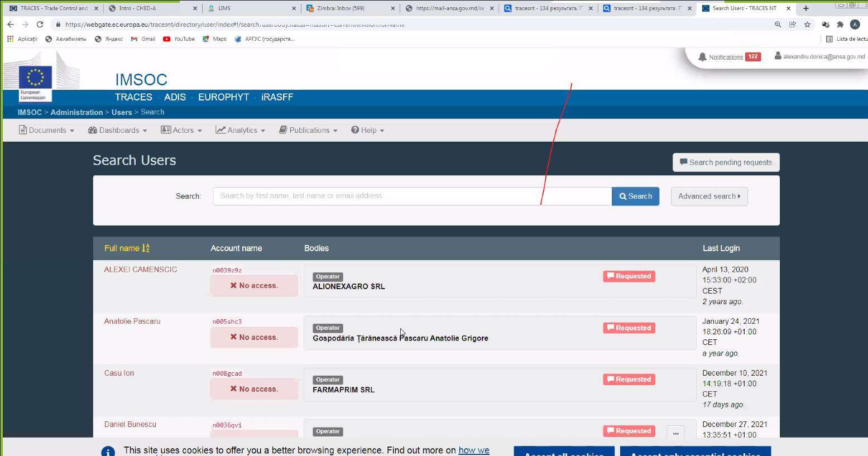Open the YouTube bookmark

click(179, 39)
